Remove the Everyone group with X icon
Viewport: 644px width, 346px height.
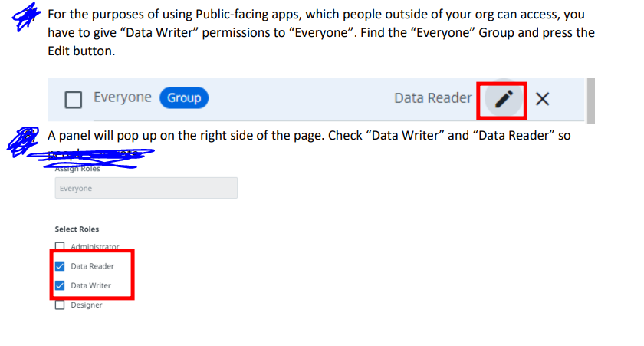coord(542,99)
